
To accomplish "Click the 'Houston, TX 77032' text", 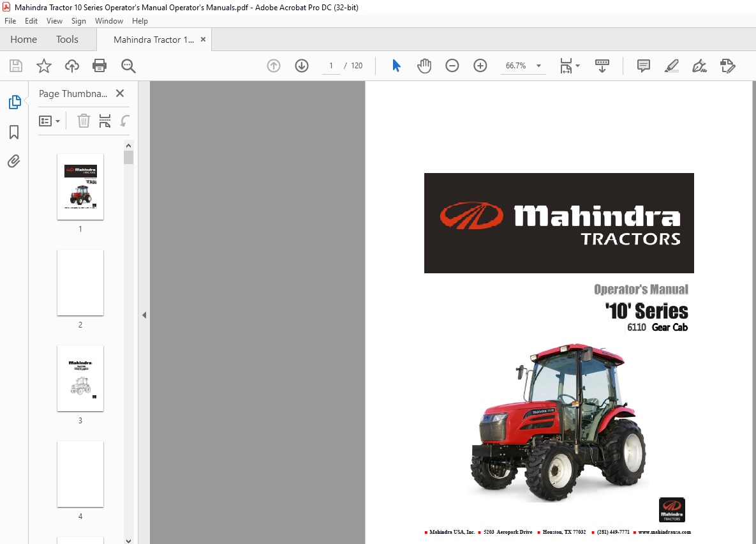I will click(564, 532).
